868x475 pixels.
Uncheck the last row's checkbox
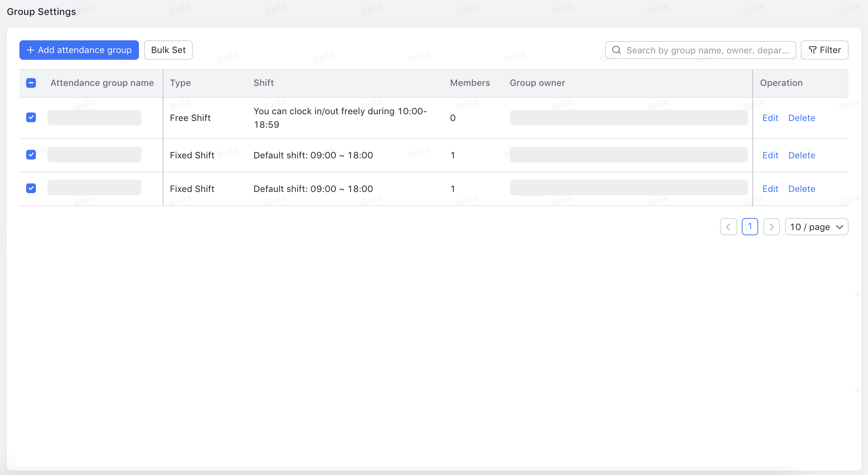pyautogui.click(x=31, y=188)
